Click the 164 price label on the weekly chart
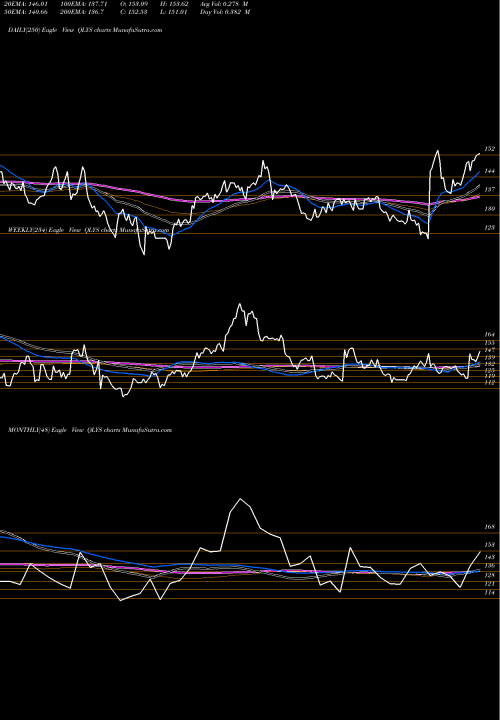Viewport: 500px width, 720px height. coord(490,335)
